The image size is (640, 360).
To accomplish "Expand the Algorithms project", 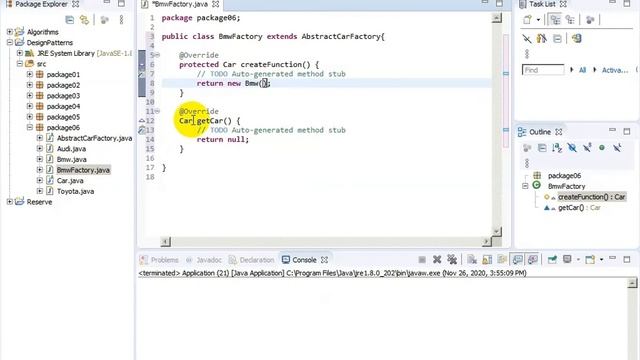I will click(x=9, y=31).
